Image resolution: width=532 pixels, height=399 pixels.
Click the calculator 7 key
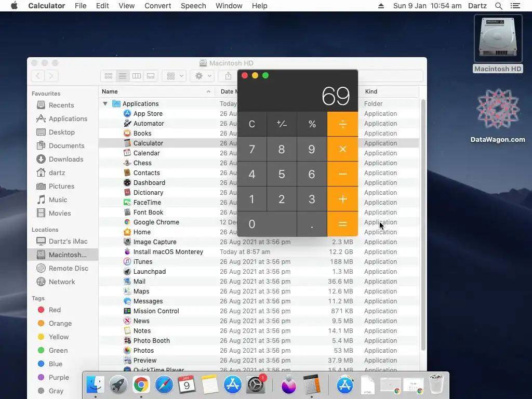[252, 149]
